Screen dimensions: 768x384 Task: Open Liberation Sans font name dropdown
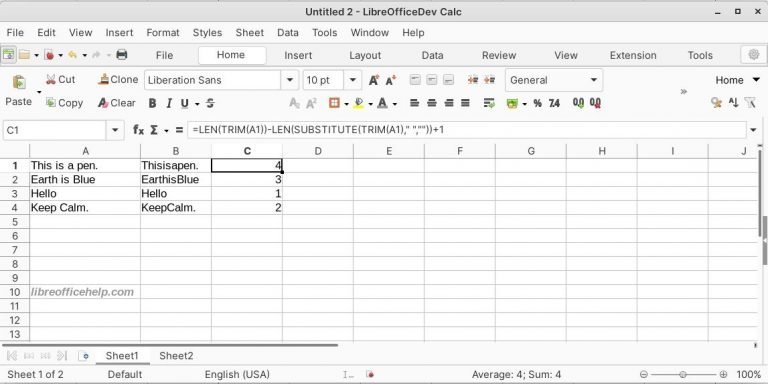[289, 80]
